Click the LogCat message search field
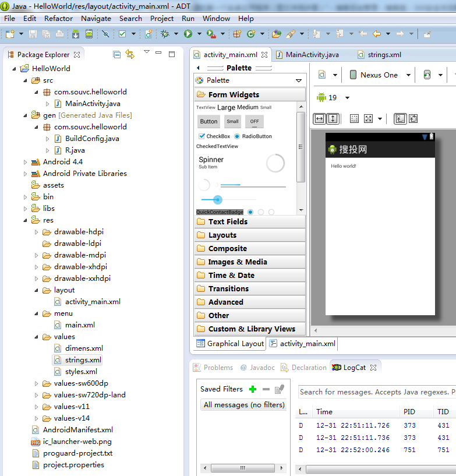 click(x=377, y=392)
